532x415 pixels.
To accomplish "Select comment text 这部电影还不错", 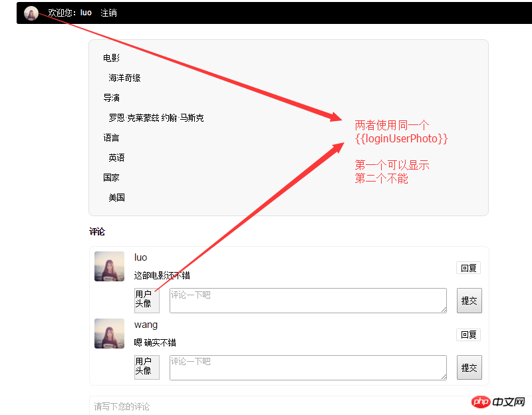I will click(162, 275).
